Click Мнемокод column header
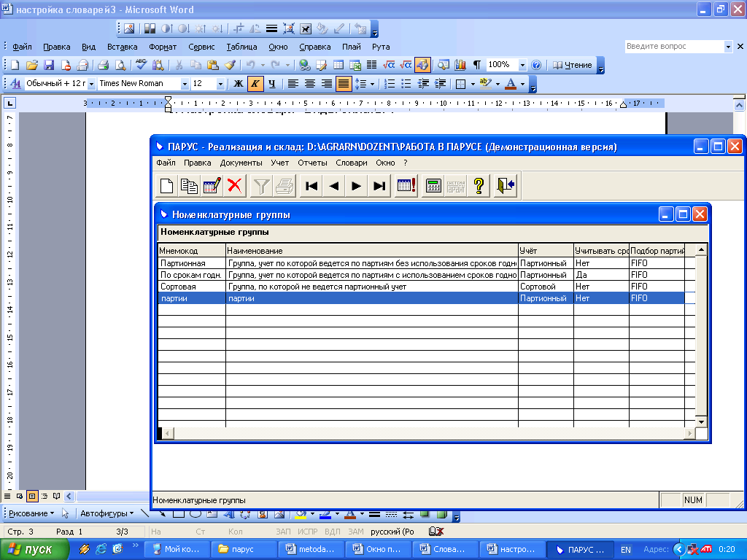The height and width of the screenshot is (560, 747). point(192,251)
